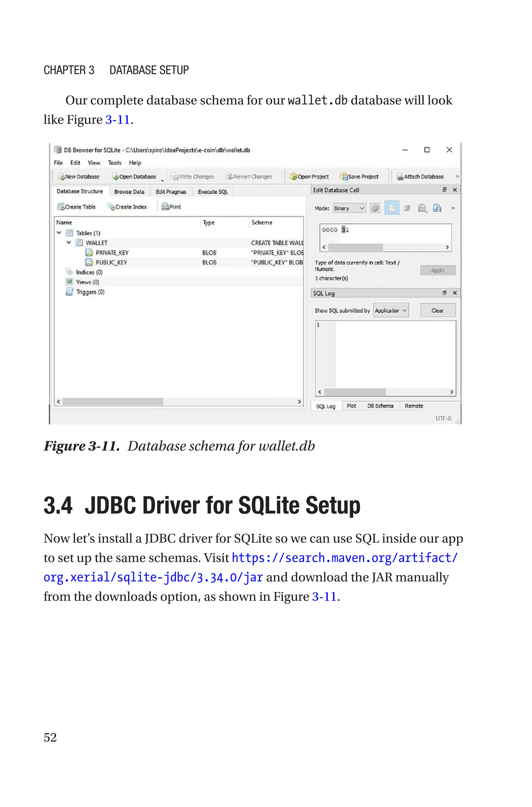532x807 pixels.
Task: Switch to the Plot bottom tab
Action: 351,406
